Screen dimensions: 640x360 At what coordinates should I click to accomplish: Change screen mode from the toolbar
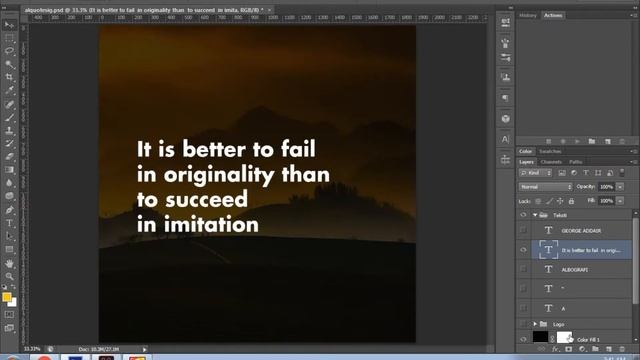coord(9,328)
